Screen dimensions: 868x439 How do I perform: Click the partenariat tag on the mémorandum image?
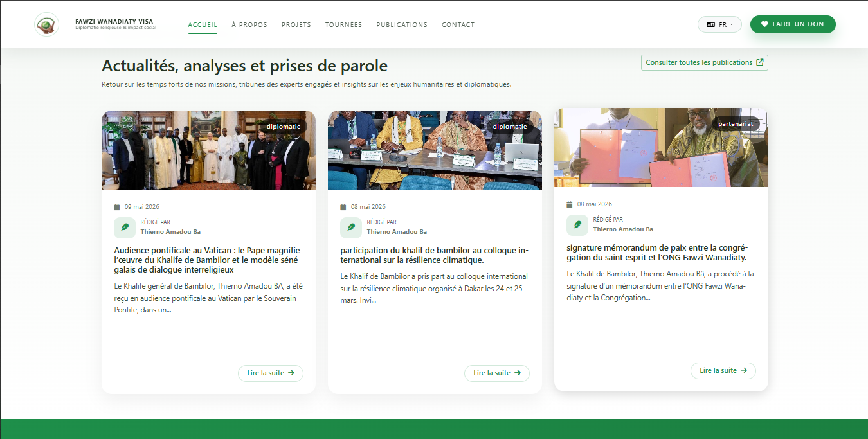point(736,124)
